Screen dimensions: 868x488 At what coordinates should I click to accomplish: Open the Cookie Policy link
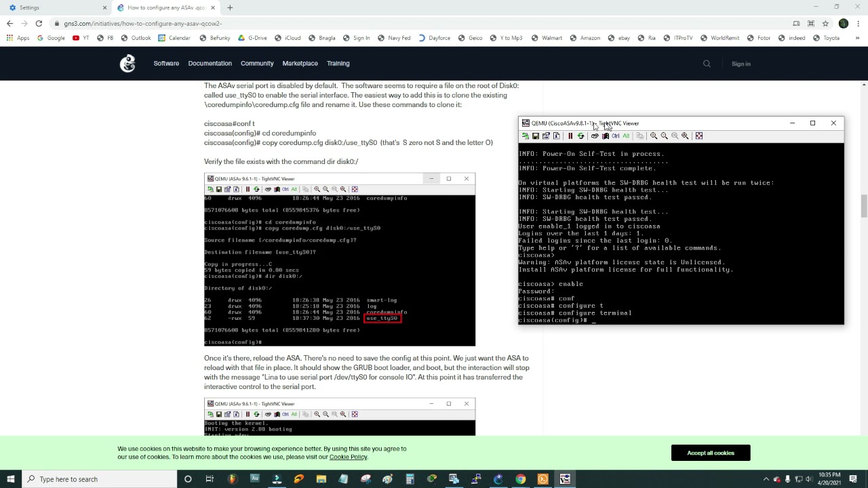point(348,457)
